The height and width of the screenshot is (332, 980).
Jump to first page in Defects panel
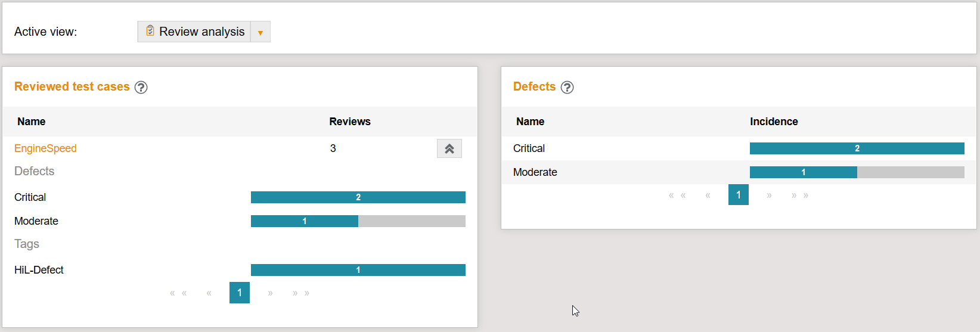677,195
